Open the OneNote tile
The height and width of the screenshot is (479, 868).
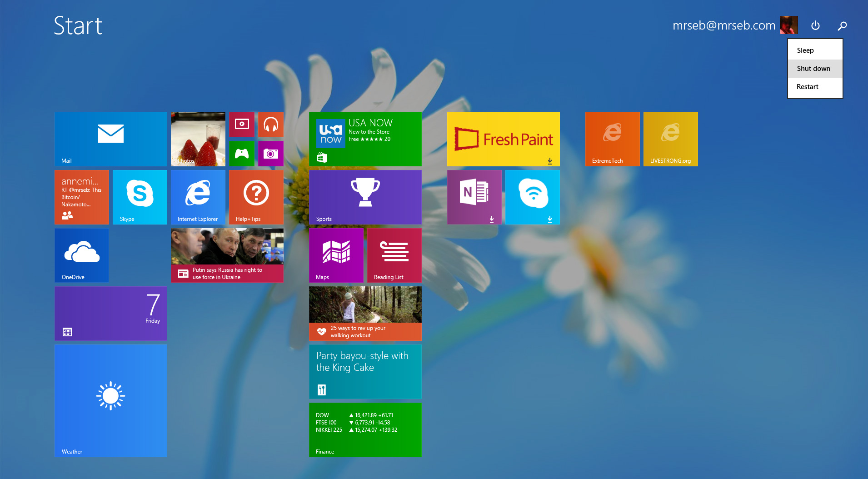(474, 197)
